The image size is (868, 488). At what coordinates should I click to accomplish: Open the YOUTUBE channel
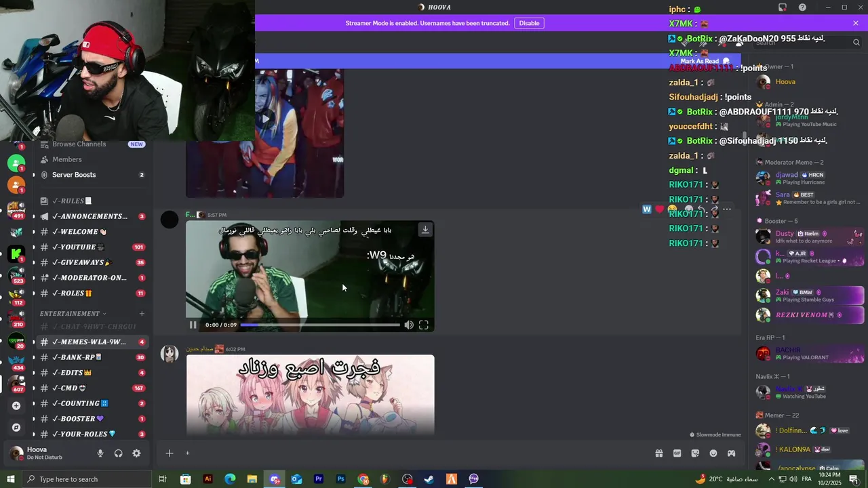click(x=93, y=247)
